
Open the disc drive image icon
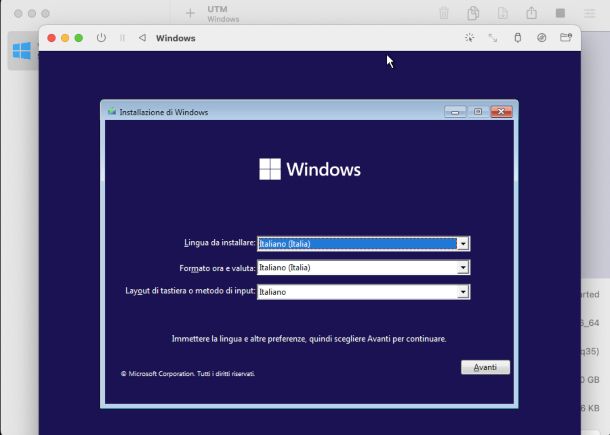tap(541, 38)
